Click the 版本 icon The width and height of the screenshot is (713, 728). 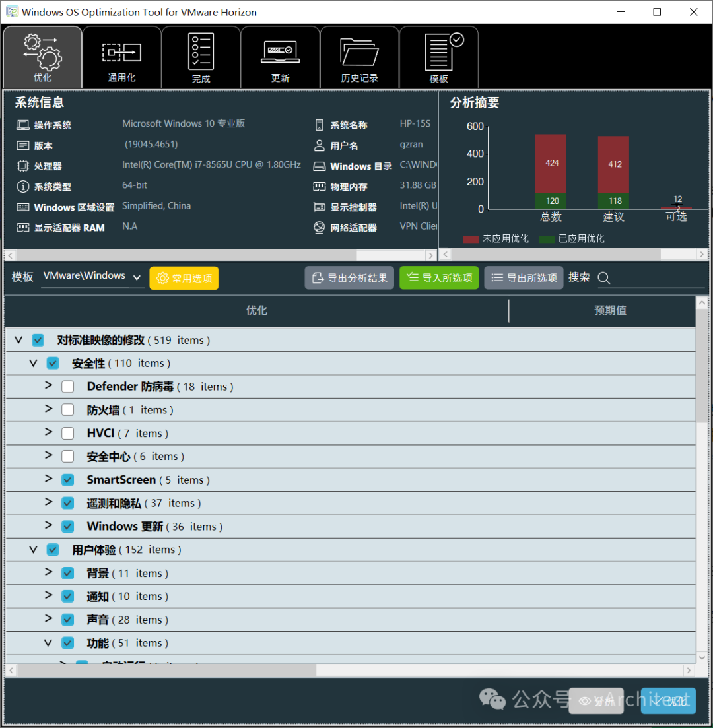pyautogui.click(x=22, y=145)
